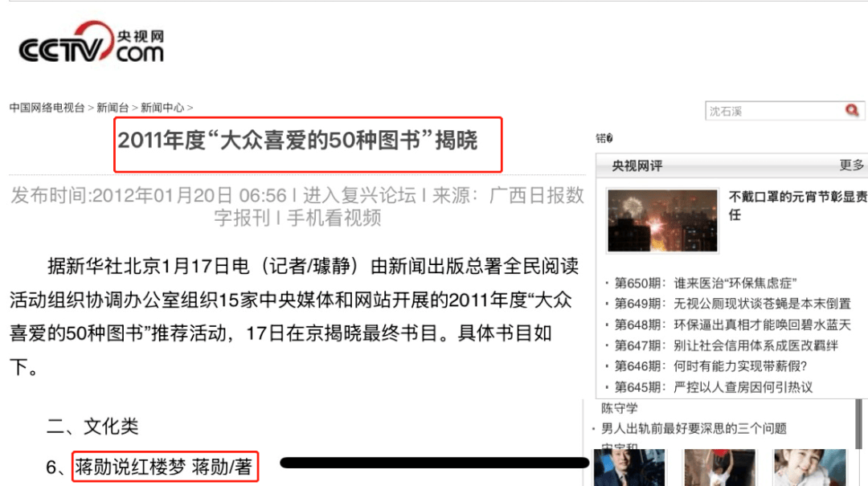Open 第647期 别让社会信用体系 link
The image size is (868, 486).
[727, 345]
